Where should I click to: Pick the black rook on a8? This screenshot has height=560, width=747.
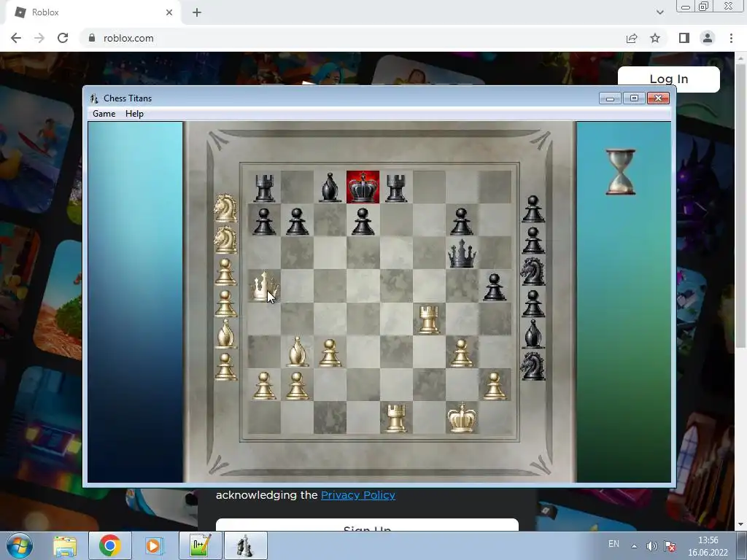(x=264, y=187)
